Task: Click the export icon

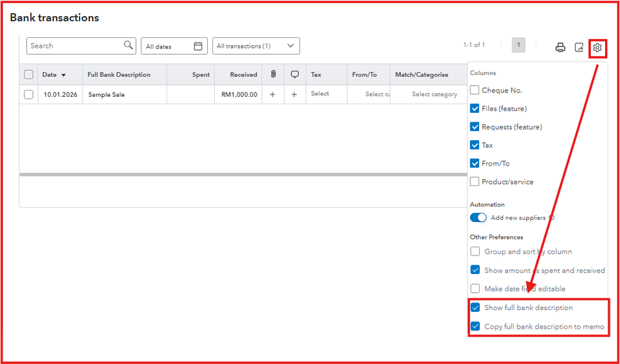Action: coord(579,48)
